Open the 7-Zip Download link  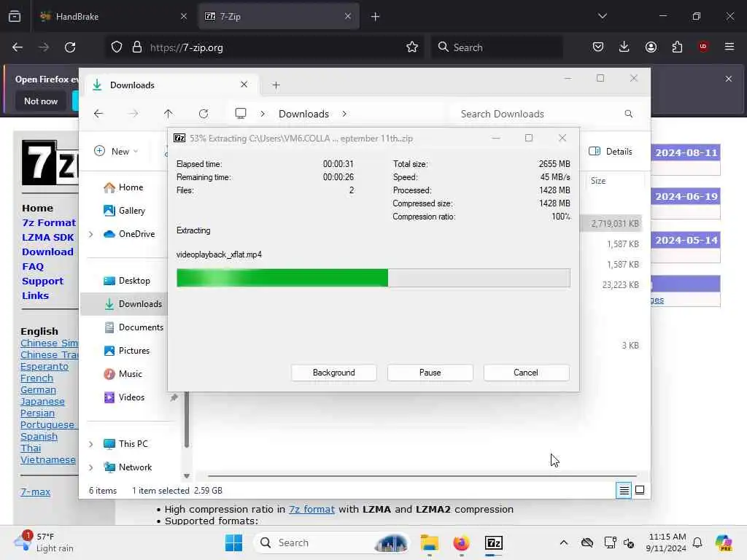tap(47, 252)
